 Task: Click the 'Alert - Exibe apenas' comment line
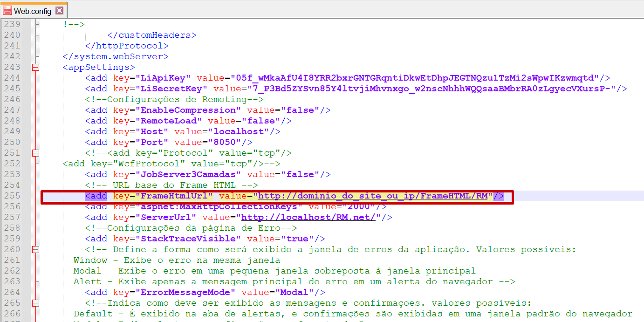295,281
